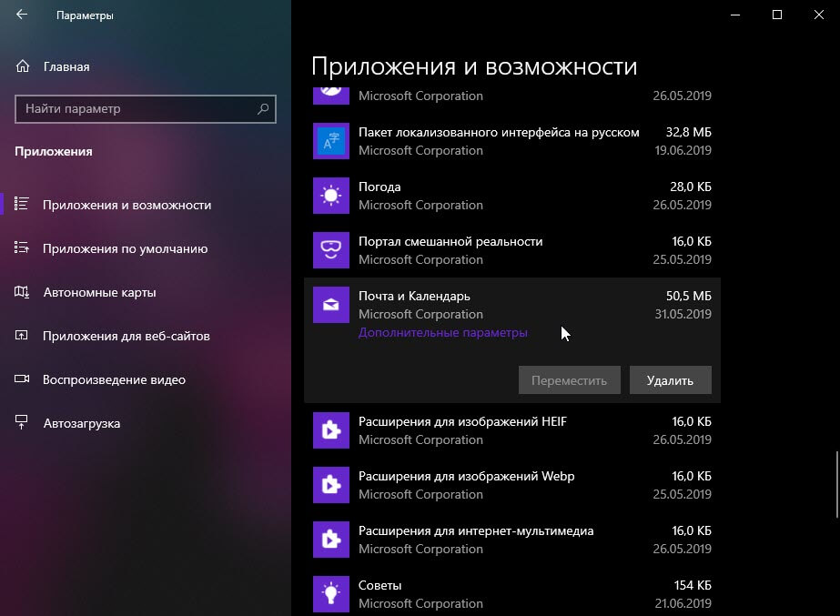840x616 pixels.
Task: Switch to Автономные карты section
Action: 99,292
